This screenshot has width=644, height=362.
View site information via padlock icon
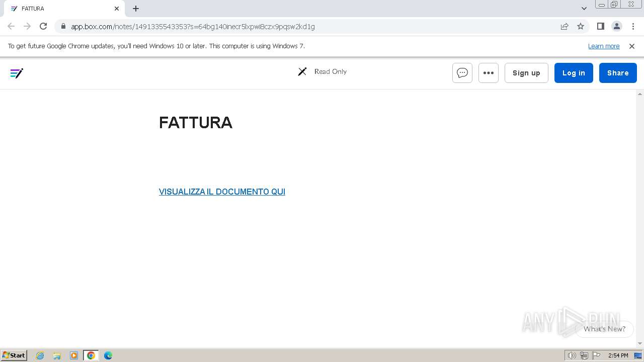pyautogui.click(x=63, y=27)
